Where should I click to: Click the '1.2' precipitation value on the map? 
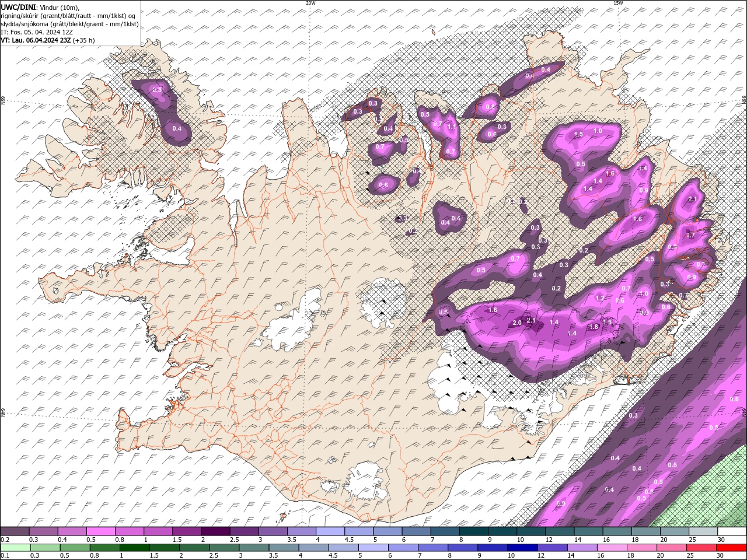pos(600,298)
